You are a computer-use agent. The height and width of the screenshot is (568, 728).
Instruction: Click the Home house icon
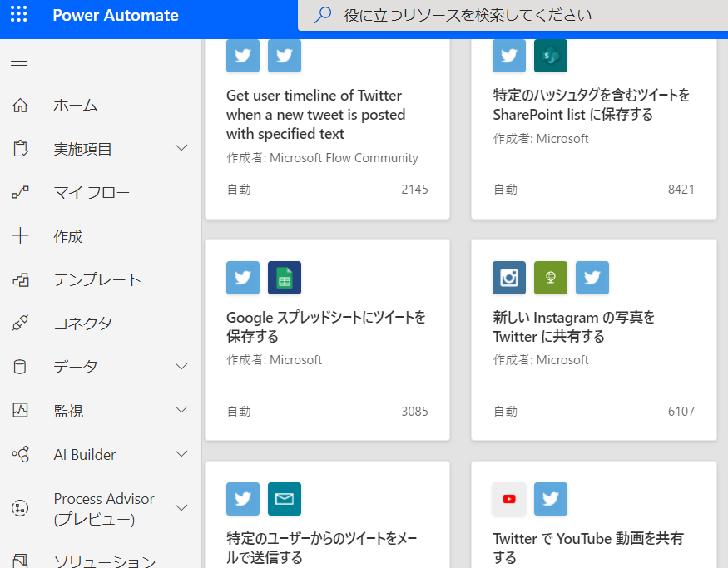20,106
